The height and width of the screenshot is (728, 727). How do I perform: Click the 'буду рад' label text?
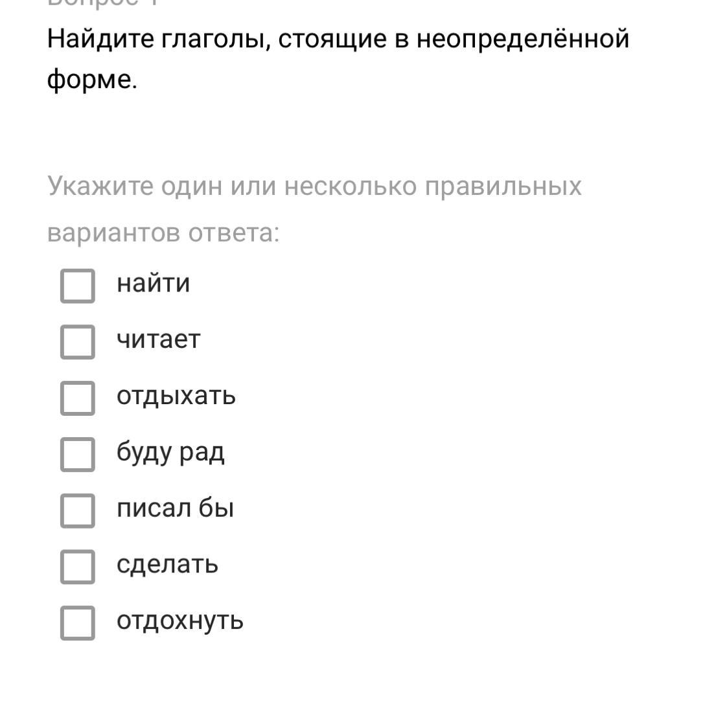point(170,452)
